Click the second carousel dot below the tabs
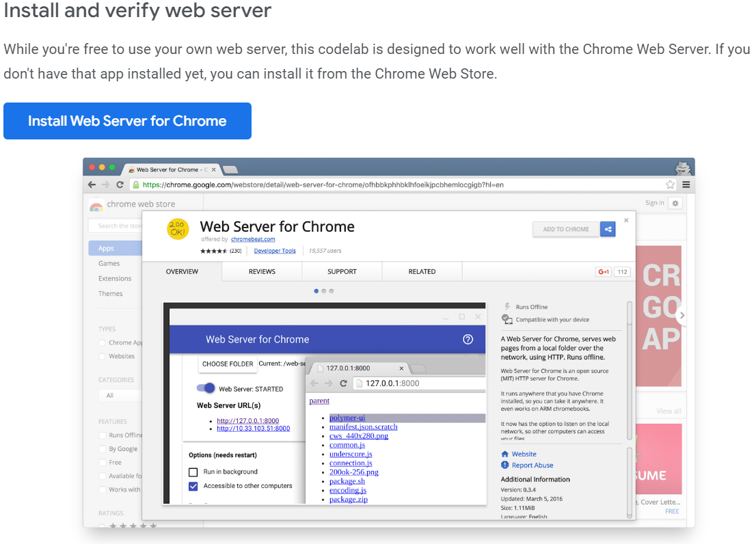The image size is (756, 544). 323,291
